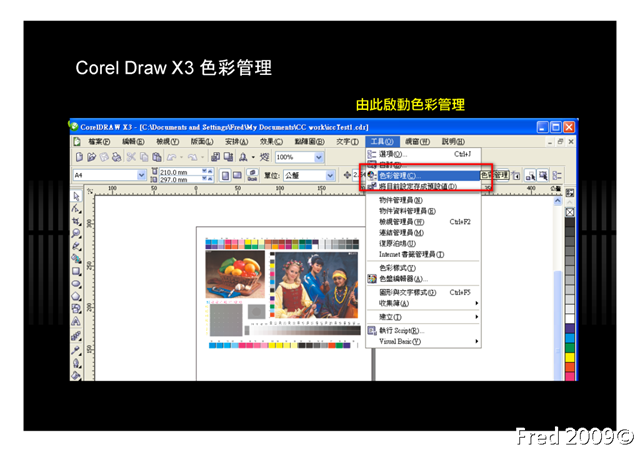Select the Ellipse tool
This screenshot has height=452, width=640.
pyautogui.click(x=76, y=284)
